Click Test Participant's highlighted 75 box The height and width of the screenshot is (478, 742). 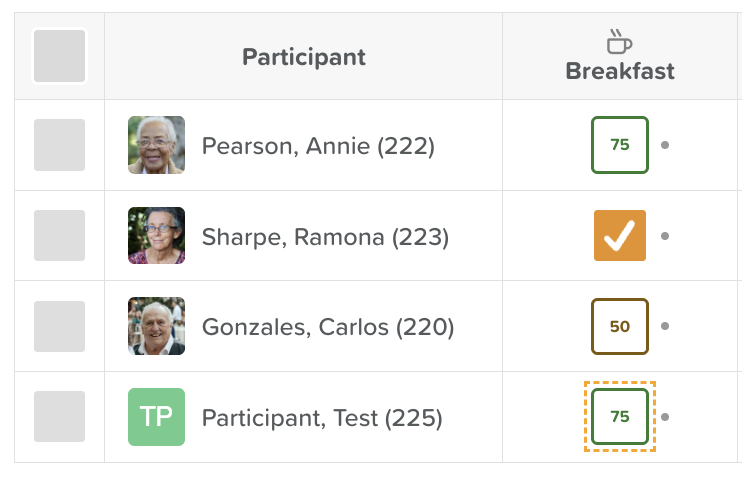tap(620, 416)
